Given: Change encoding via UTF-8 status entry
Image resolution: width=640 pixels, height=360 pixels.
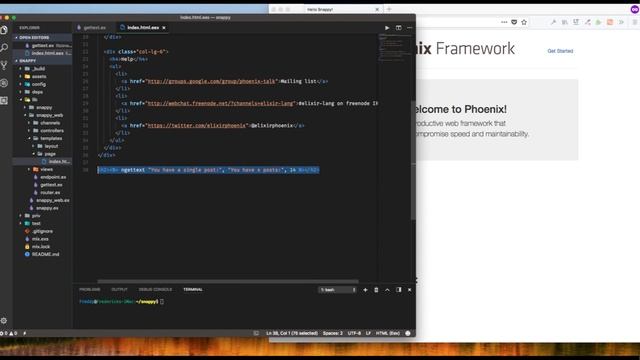Looking at the screenshot, I should (354, 333).
